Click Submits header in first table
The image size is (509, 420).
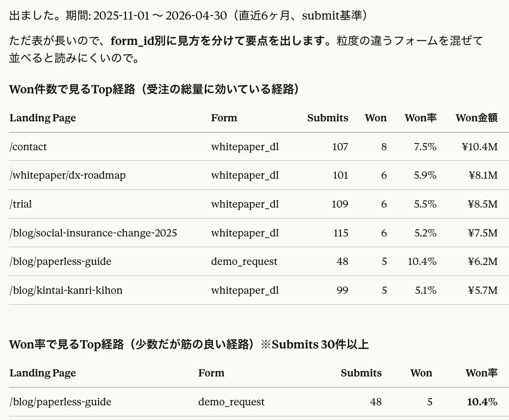(327, 118)
